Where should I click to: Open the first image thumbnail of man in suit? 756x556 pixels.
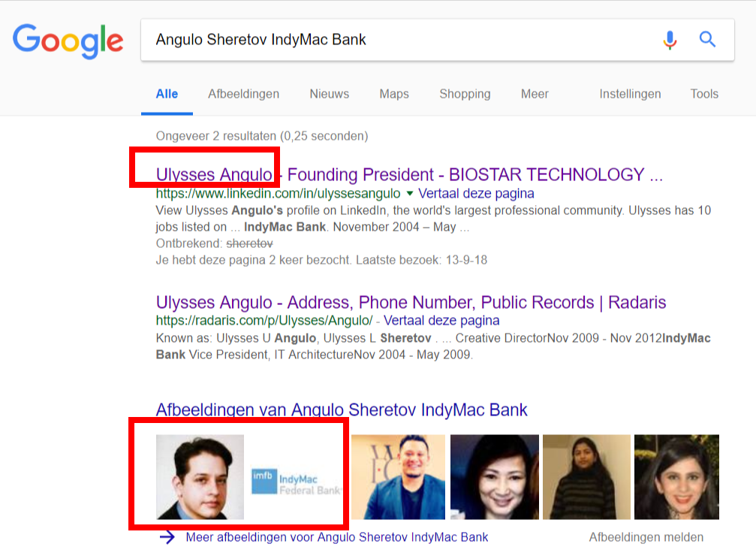200,477
